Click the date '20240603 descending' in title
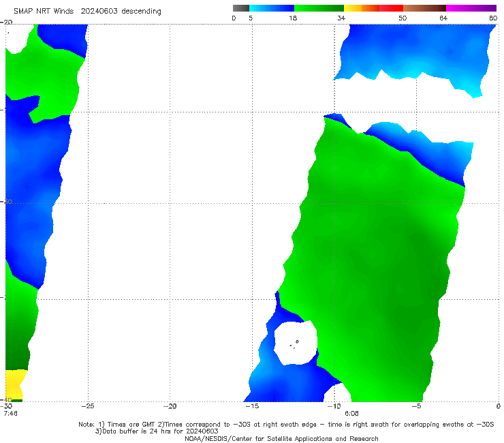504x443 pixels. click(x=121, y=12)
